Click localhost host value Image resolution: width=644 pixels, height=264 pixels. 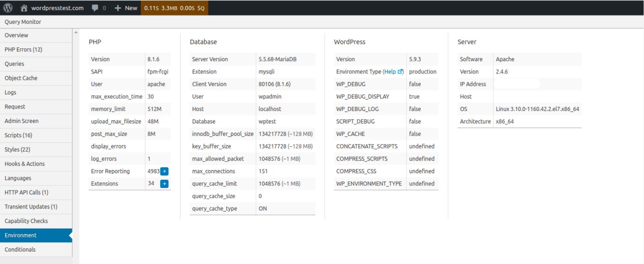coord(270,109)
